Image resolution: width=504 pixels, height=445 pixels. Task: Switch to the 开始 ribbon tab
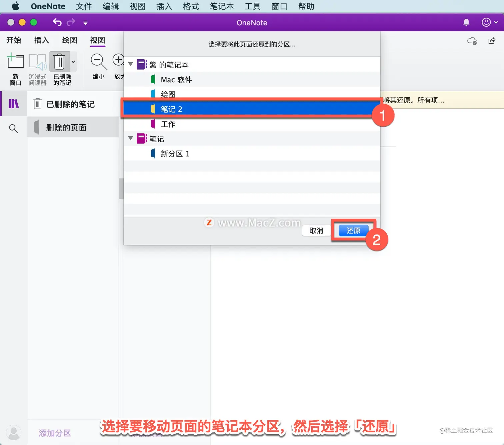tap(14, 40)
